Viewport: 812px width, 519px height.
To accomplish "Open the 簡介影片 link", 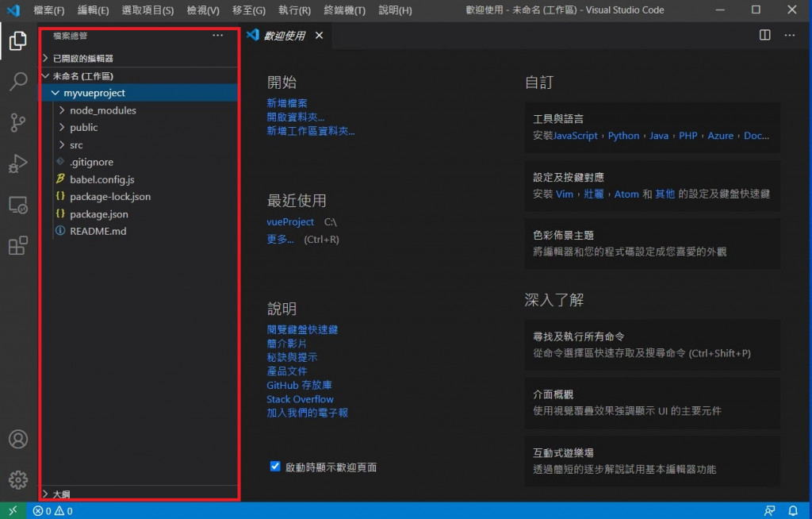I will 286,344.
